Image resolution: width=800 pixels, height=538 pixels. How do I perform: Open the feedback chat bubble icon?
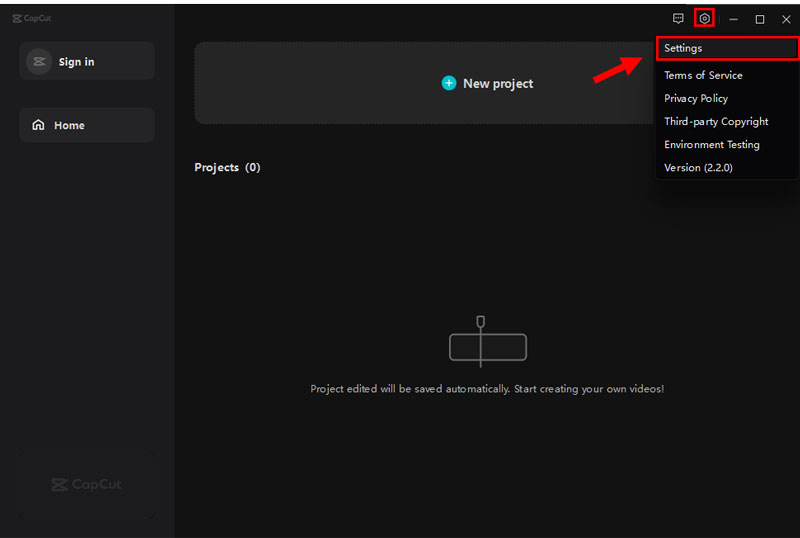679,19
